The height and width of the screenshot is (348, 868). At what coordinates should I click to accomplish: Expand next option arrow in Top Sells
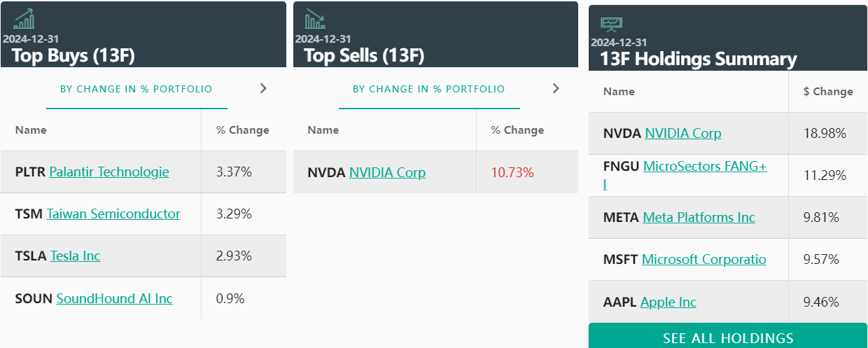556,88
